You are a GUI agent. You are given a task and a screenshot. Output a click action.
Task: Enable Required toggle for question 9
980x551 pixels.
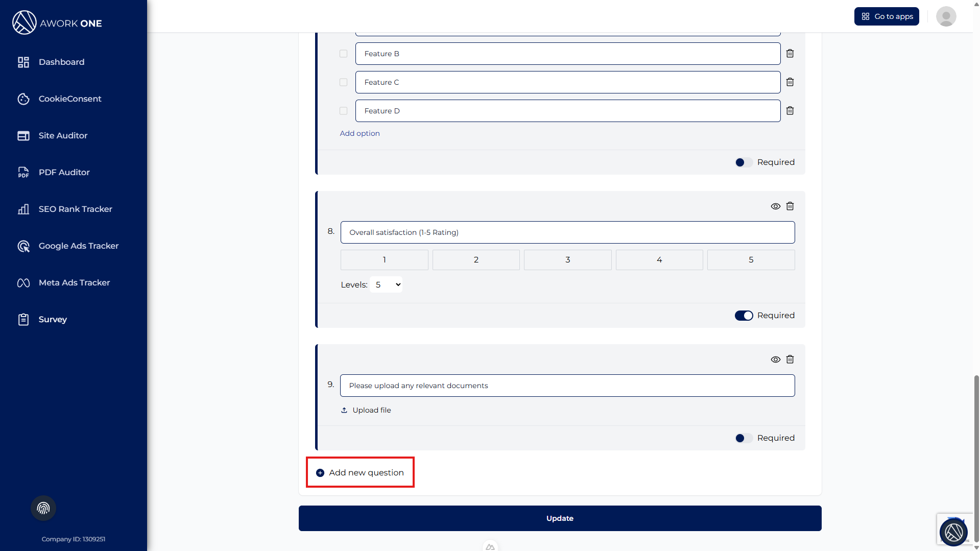[x=744, y=438]
